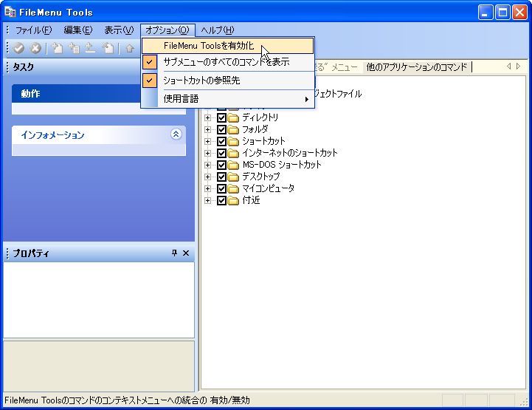Image resolution: width=532 pixels, height=410 pixels.
Task: Expand the フォルダ tree node
Action: 207,130
